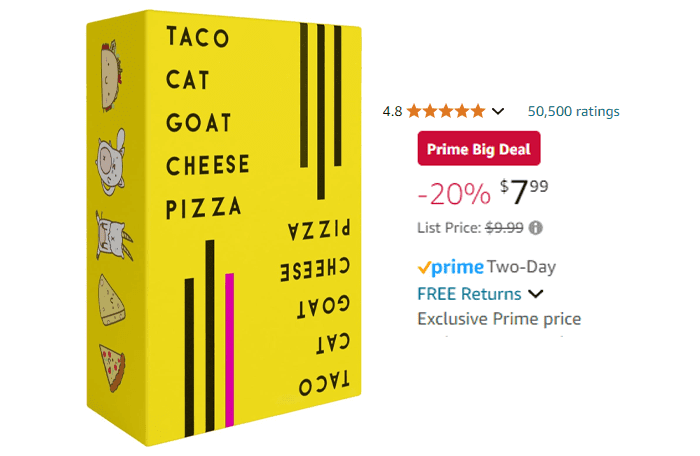The image size is (700, 456).
Task: Click the info icon beside List Price
Action: coord(536,227)
